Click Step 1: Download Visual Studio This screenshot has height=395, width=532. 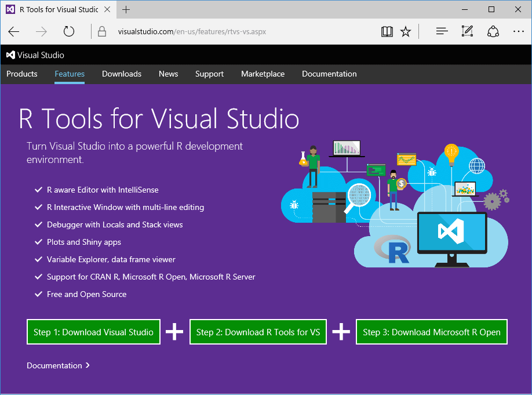click(93, 332)
